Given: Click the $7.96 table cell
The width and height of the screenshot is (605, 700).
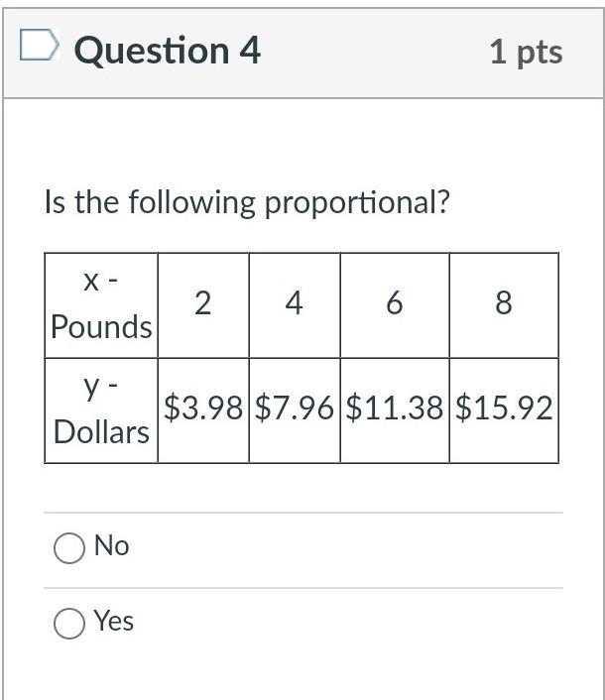Looking at the screenshot, I should click(x=295, y=410).
